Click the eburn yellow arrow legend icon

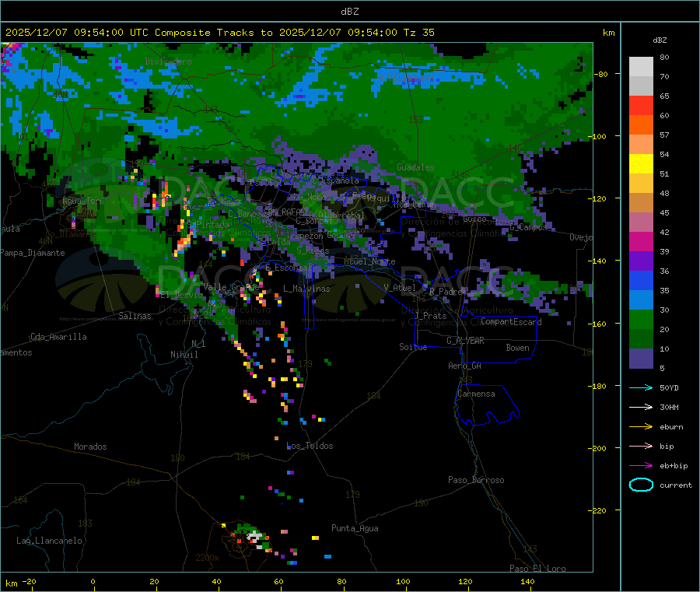coord(641,426)
